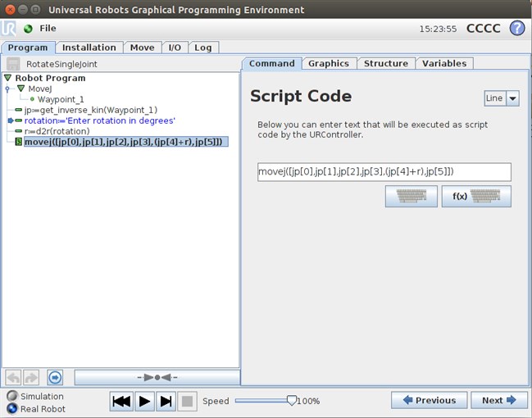The height and width of the screenshot is (418, 532).
Task: Click the script code input field
Action: pos(384,172)
